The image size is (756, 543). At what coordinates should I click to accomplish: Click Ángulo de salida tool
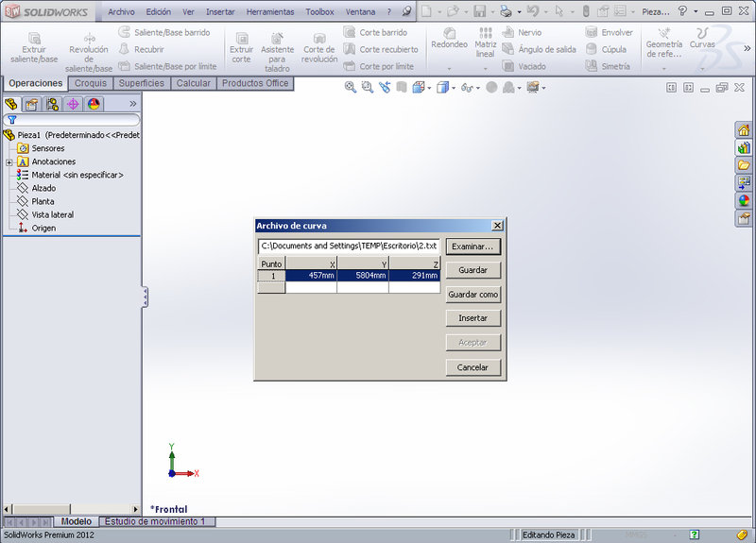[x=539, y=49]
